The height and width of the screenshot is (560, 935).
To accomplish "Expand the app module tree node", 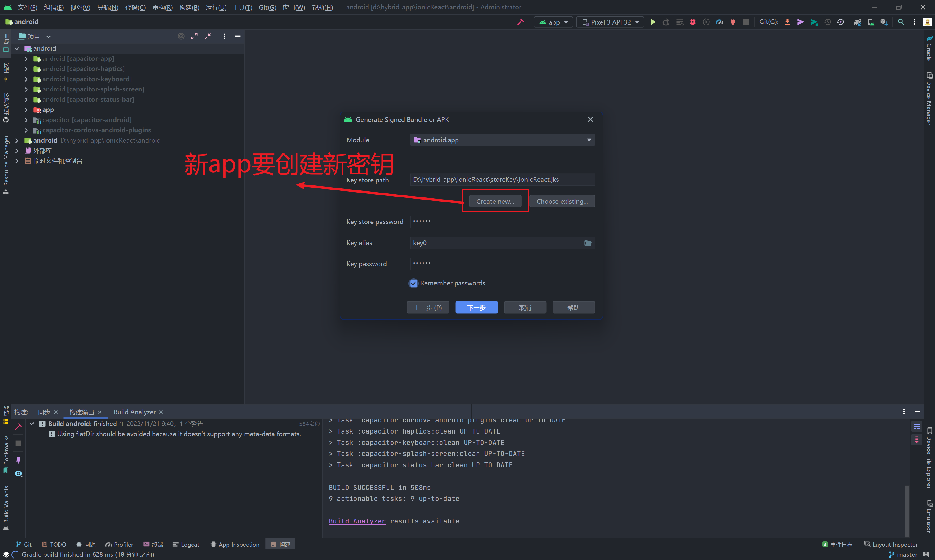I will coord(26,110).
